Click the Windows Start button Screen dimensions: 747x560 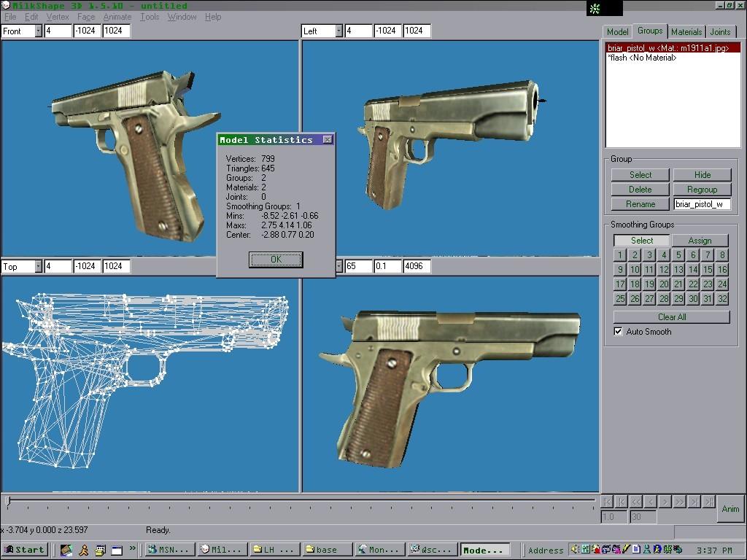(x=25, y=550)
